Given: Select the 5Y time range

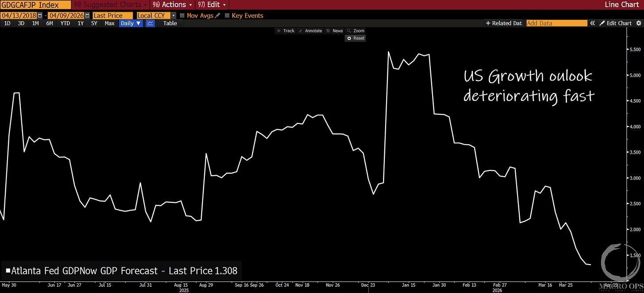Looking at the screenshot, I should click(94, 23).
